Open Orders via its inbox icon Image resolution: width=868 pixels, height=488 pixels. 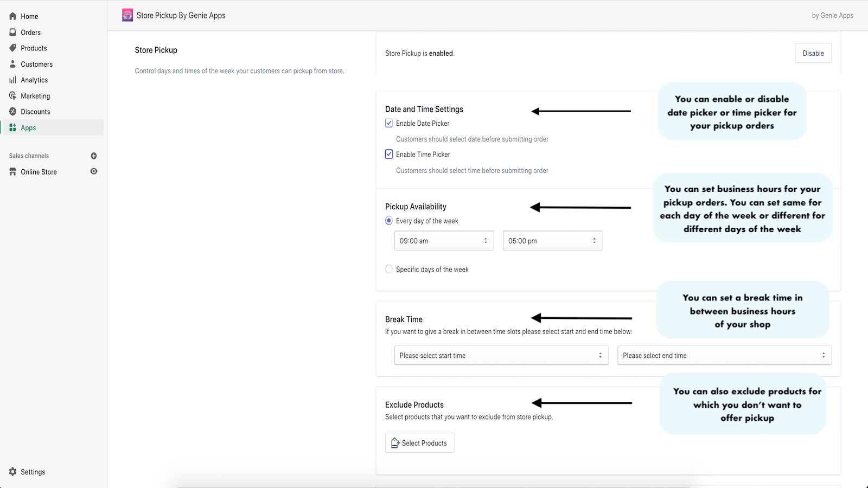(x=12, y=33)
